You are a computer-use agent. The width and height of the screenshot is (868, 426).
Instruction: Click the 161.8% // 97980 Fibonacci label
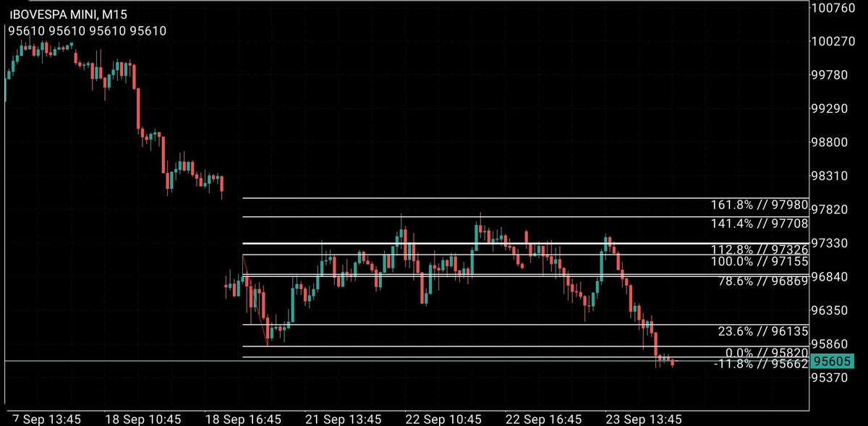(761, 205)
